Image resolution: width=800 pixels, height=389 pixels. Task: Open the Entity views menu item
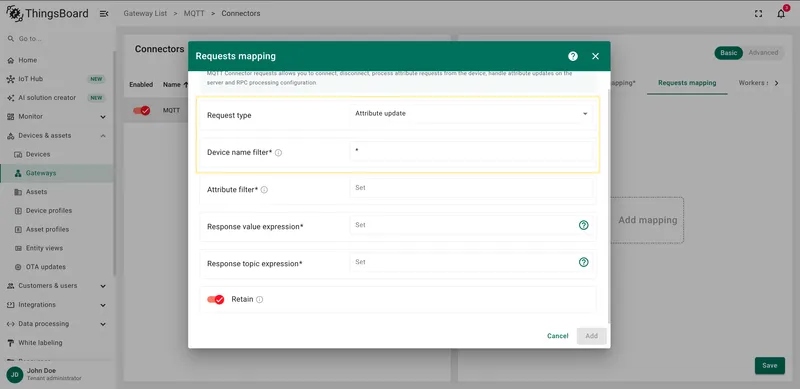56,249
